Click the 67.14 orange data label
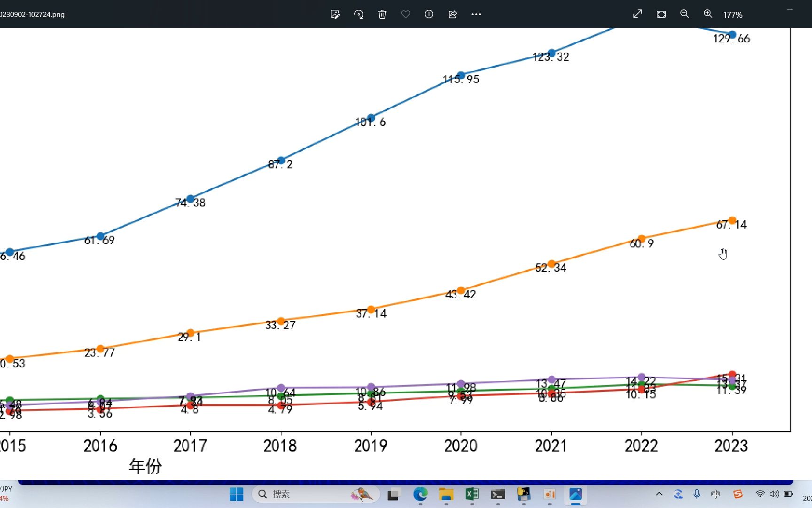812x508 pixels. click(732, 225)
